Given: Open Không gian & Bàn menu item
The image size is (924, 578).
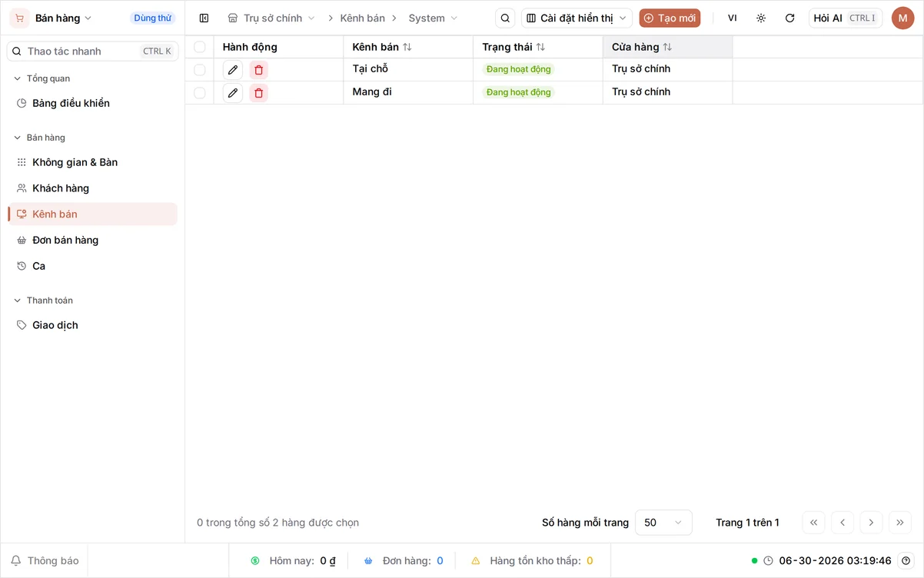Looking at the screenshot, I should [x=92, y=162].
